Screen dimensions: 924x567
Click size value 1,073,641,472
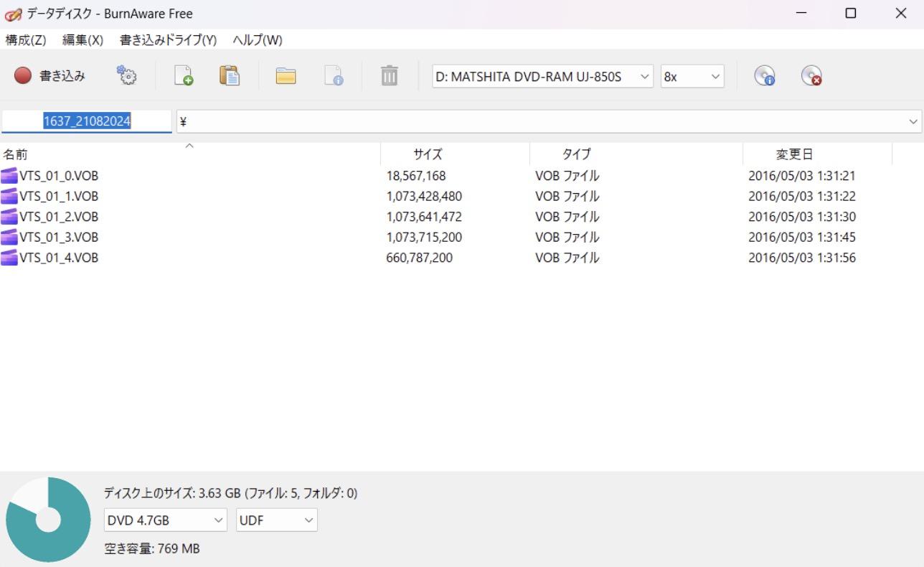point(424,217)
